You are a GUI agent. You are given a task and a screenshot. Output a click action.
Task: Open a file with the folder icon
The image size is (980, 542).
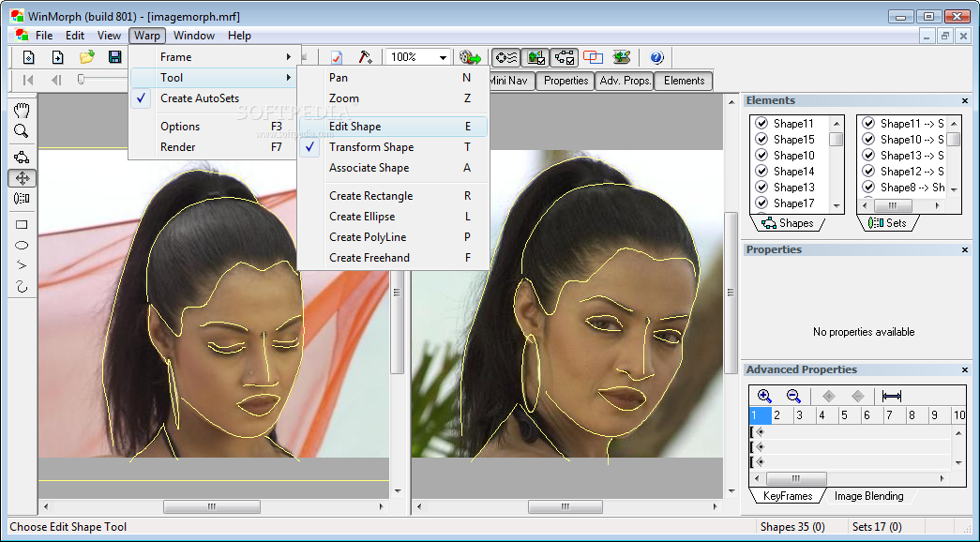(87, 57)
